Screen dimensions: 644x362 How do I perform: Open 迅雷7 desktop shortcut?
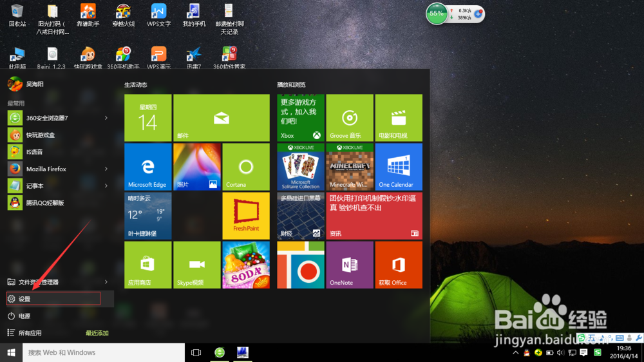pos(194,57)
